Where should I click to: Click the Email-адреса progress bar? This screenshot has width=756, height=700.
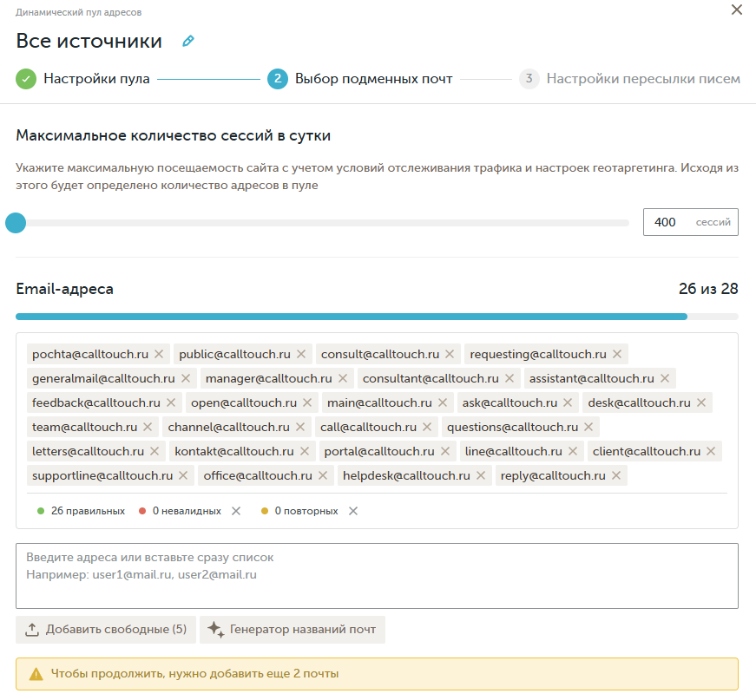[377, 317]
